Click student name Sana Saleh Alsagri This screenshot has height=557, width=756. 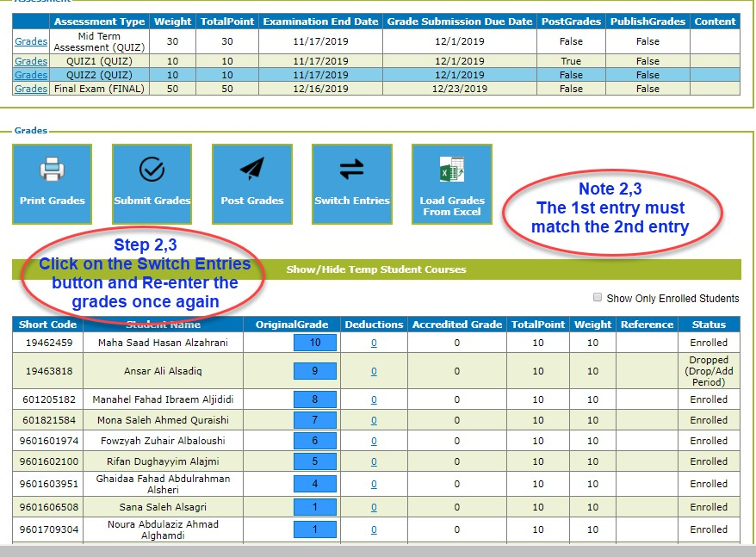[163, 507]
